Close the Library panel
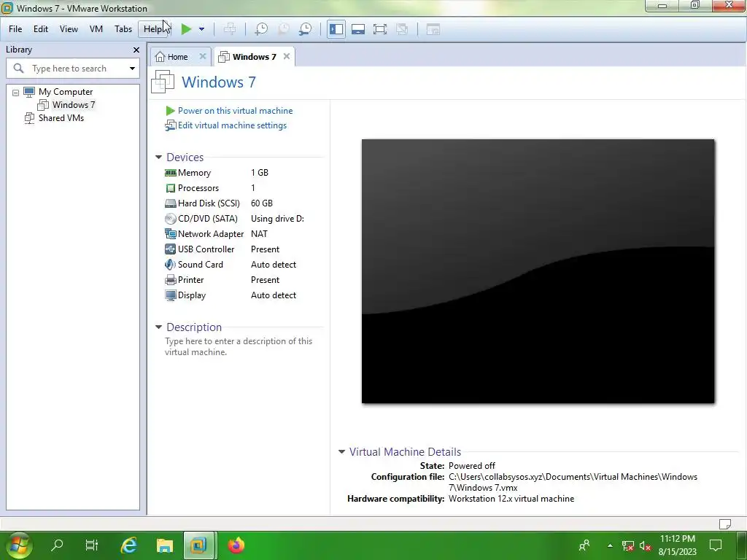 point(136,50)
